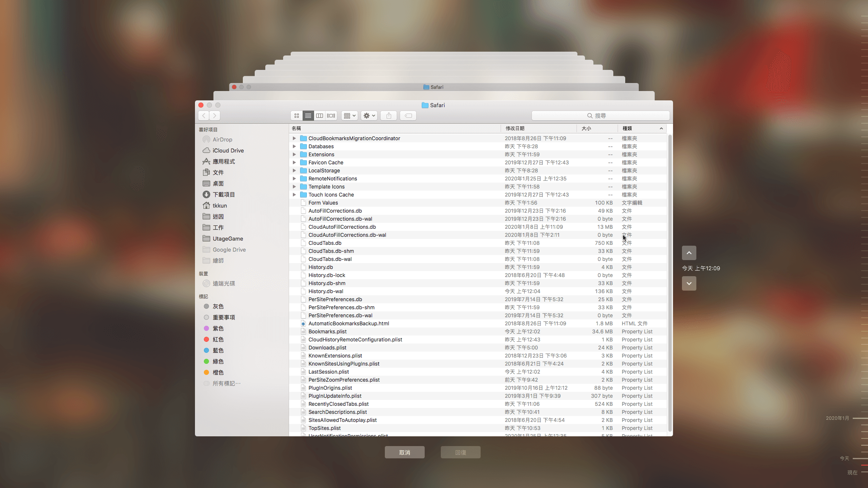The width and height of the screenshot is (868, 488).
Task: Click the 取消 button
Action: click(405, 452)
